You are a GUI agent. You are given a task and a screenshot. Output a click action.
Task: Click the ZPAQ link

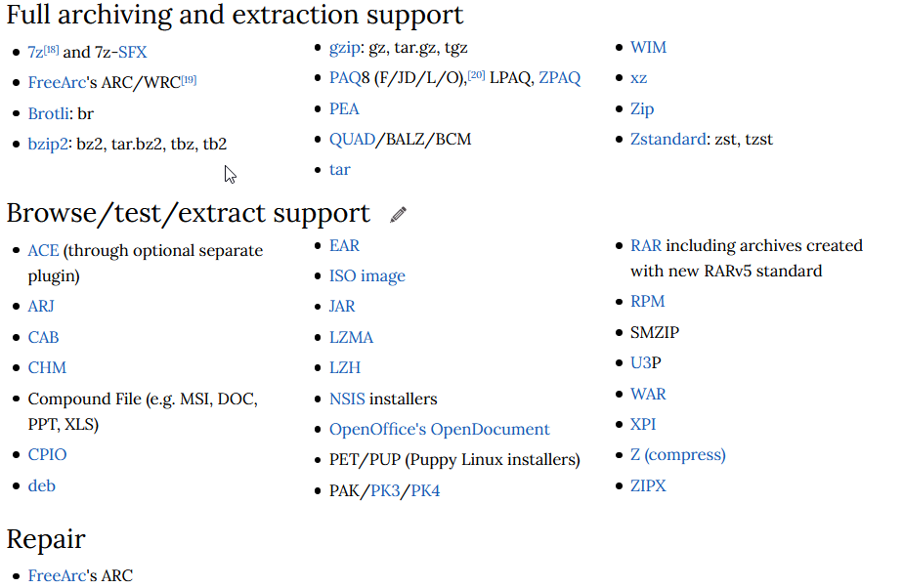click(559, 78)
